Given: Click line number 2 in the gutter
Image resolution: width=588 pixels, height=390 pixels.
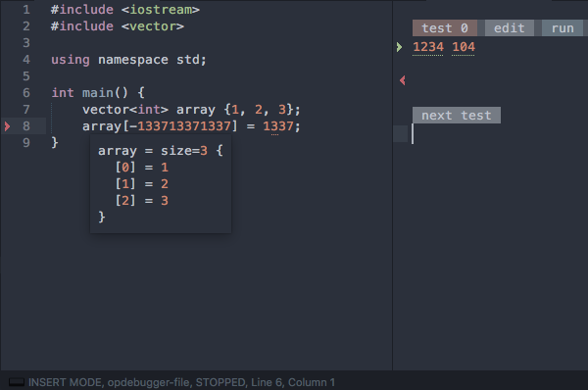Looking at the screenshot, I should pos(26,26).
